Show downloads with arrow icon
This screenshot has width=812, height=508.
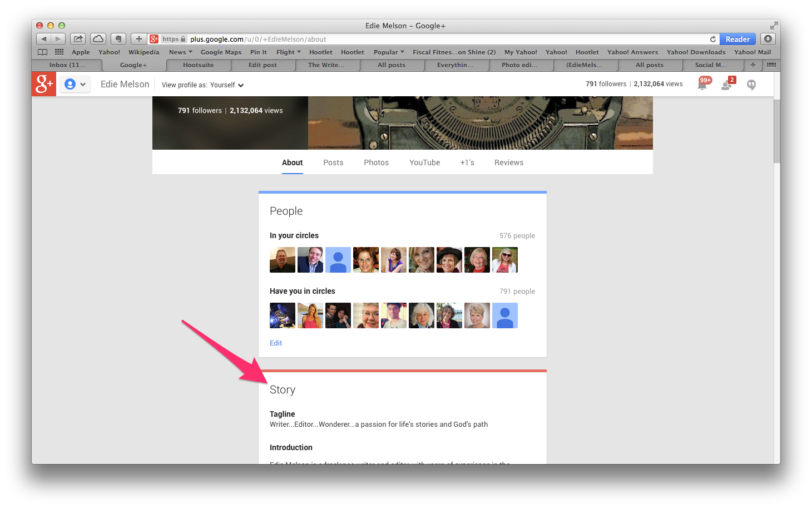pos(768,39)
